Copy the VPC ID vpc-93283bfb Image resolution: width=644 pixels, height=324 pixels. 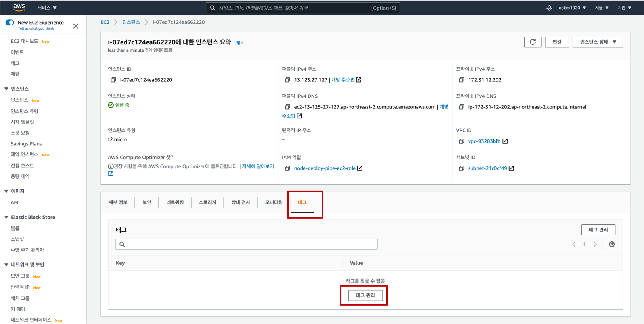click(x=462, y=141)
